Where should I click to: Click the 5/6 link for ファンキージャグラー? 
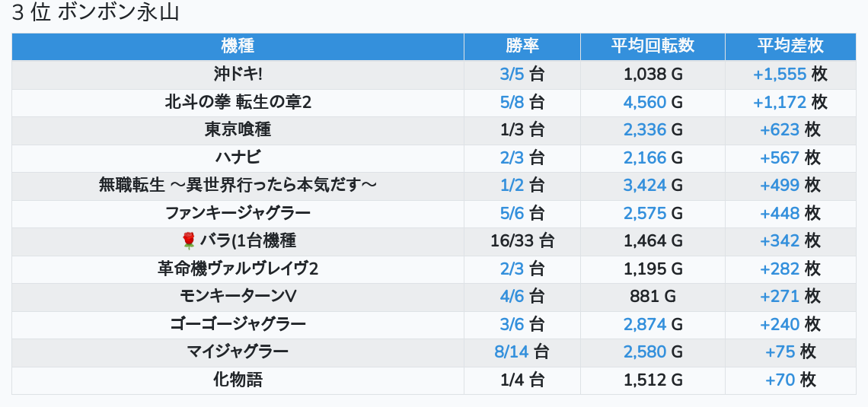click(x=512, y=213)
